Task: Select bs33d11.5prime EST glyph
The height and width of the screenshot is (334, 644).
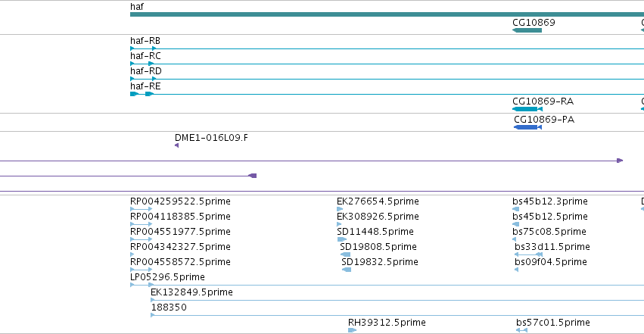Action: (x=528, y=254)
